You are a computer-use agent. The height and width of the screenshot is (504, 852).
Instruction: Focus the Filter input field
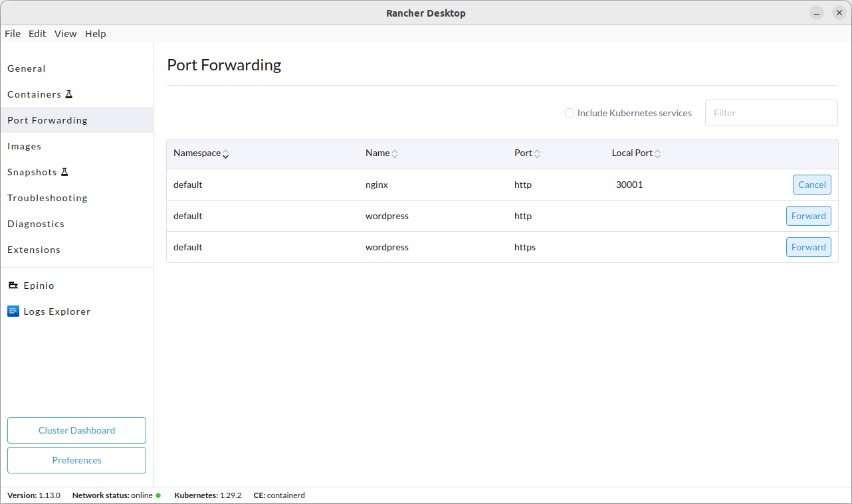click(772, 113)
